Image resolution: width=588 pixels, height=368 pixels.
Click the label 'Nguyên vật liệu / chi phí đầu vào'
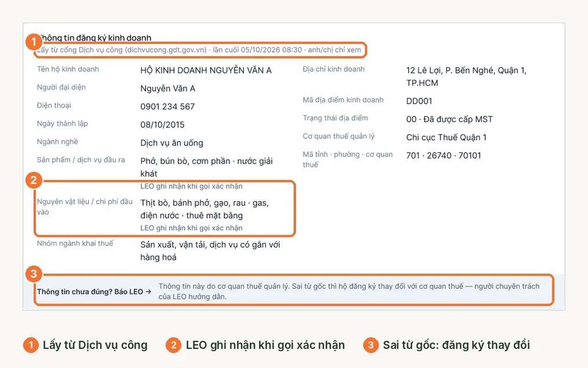coord(85,207)
